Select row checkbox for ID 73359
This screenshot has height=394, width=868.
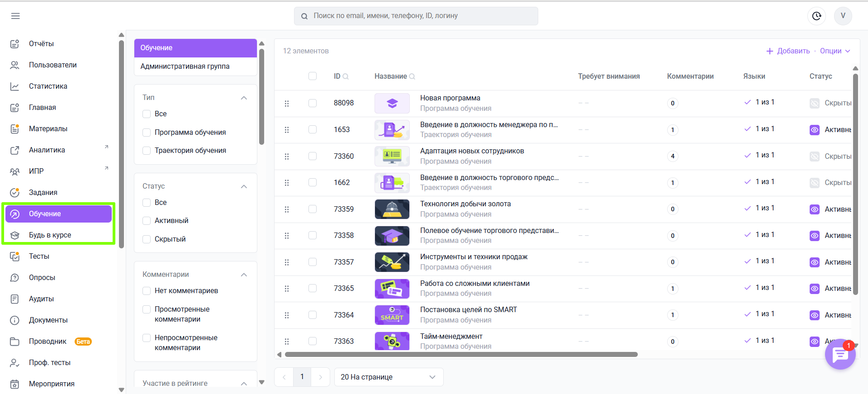(313, 209)
